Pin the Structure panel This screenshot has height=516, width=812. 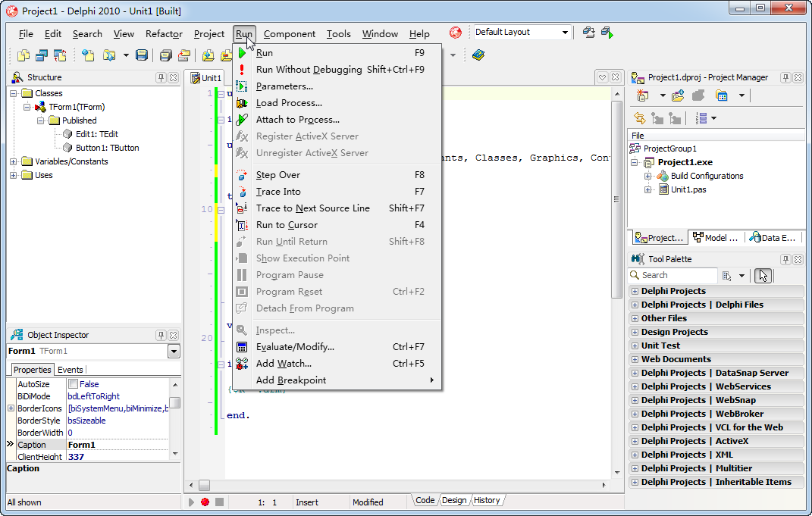pyautogui.click(x=161, y=77)
